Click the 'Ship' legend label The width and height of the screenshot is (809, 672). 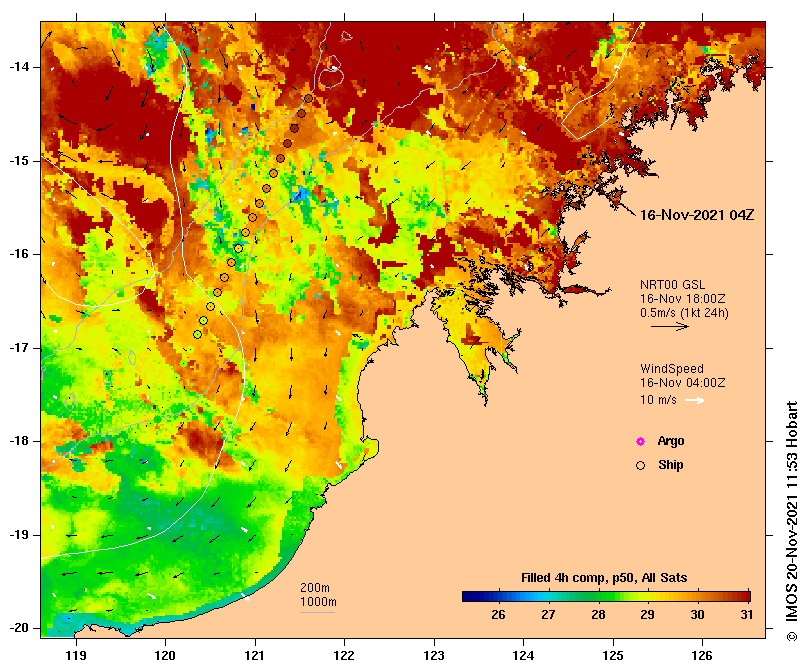671,465
